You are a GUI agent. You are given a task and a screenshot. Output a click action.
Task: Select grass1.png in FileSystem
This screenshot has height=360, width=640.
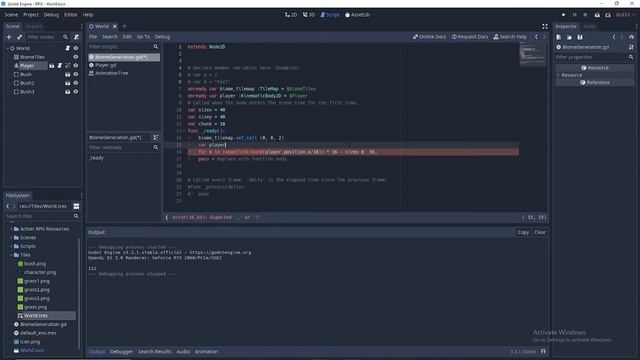point(37,281)
